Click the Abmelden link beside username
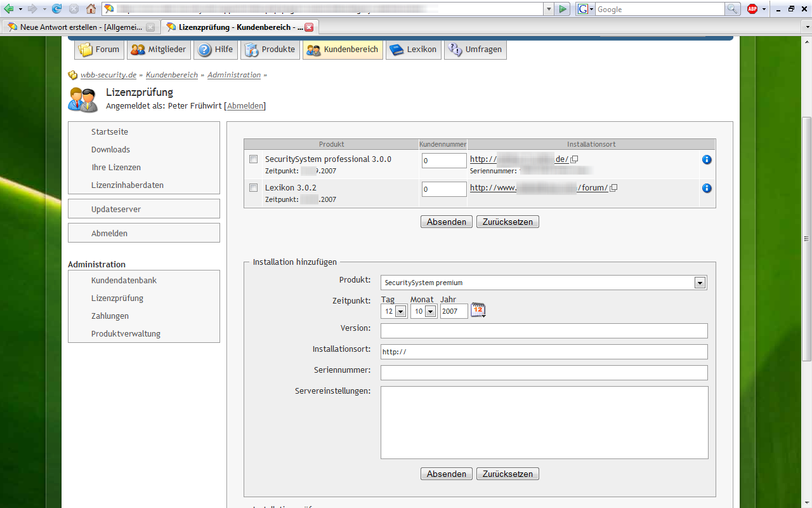The height and width of the screenshot is (508, 812). click(x=246, y=106)
